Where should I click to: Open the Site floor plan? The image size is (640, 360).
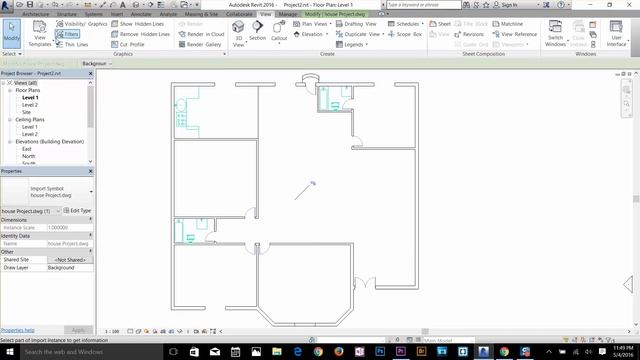(x=26, y=112)
